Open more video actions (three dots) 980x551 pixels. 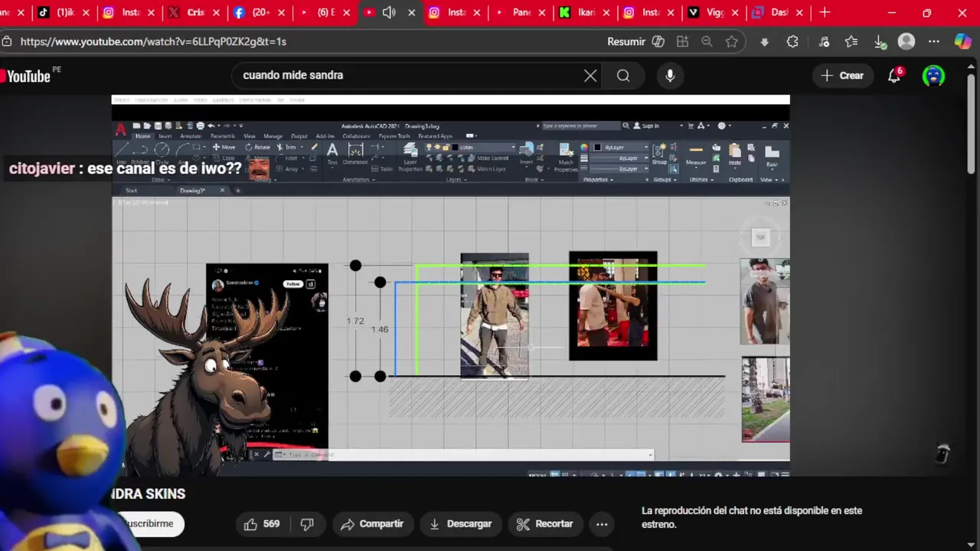click(x=602, y=524)
